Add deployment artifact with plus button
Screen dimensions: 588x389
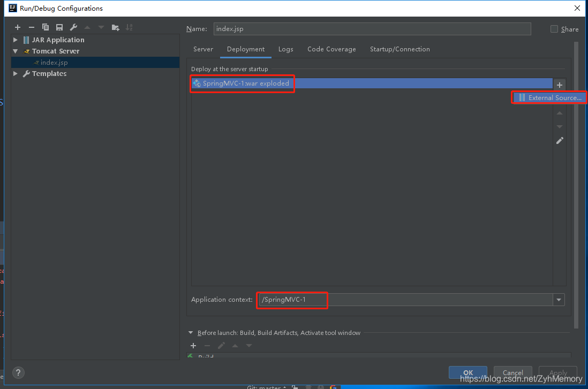pos(560,85)
